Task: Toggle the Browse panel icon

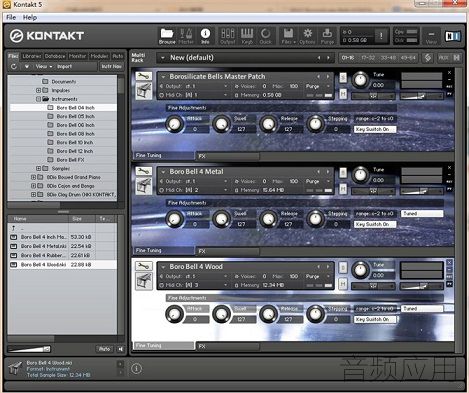Action: click(167, 36)
